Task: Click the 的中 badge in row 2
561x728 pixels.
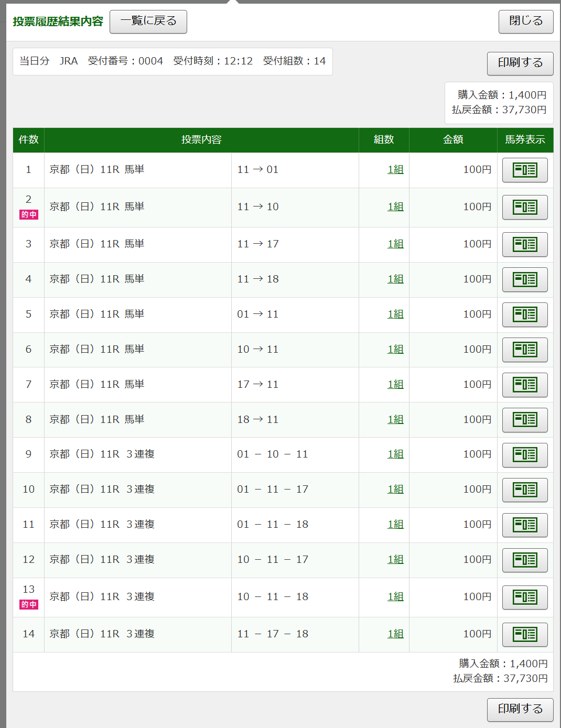Action: [29, 214]
